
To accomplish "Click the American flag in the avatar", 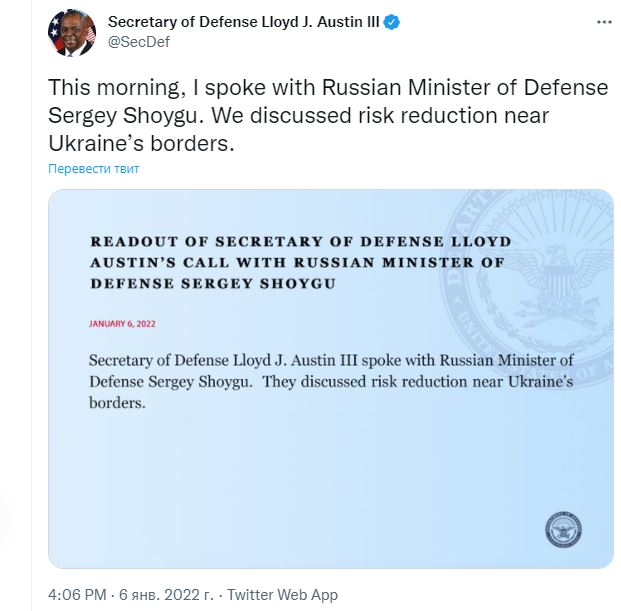I will (x=90, y=34).
